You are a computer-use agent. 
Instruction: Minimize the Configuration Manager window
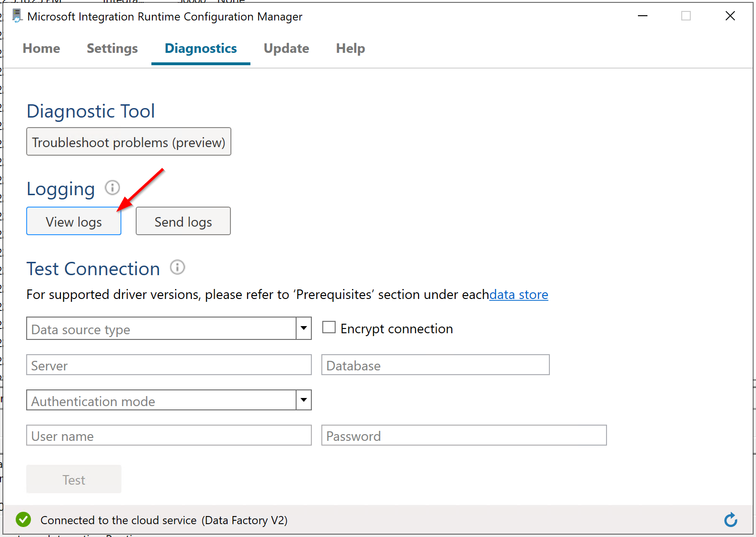tap(643, 16)
